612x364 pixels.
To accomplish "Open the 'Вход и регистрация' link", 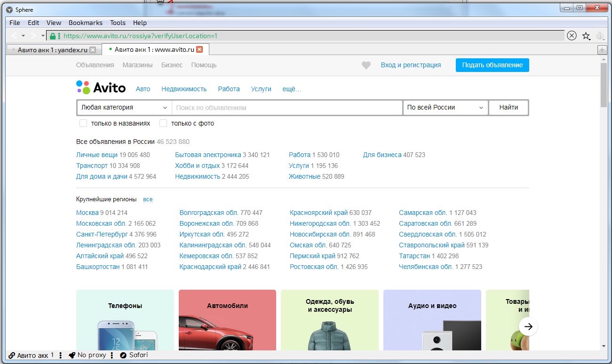I will click(x=411, y=65).
